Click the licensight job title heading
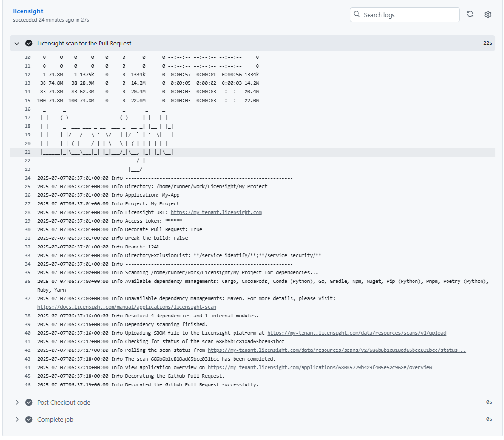Screen dimensions: 504x440 point(28,11)
